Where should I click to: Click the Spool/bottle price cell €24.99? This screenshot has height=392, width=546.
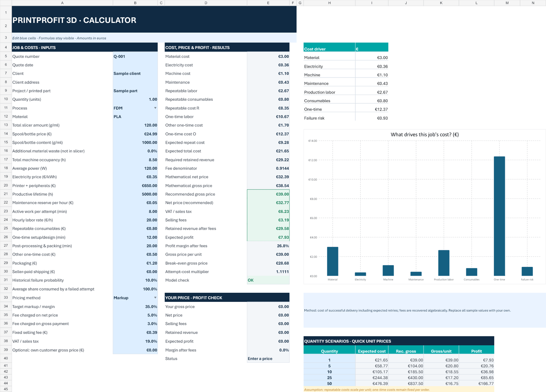click(135, 134)
